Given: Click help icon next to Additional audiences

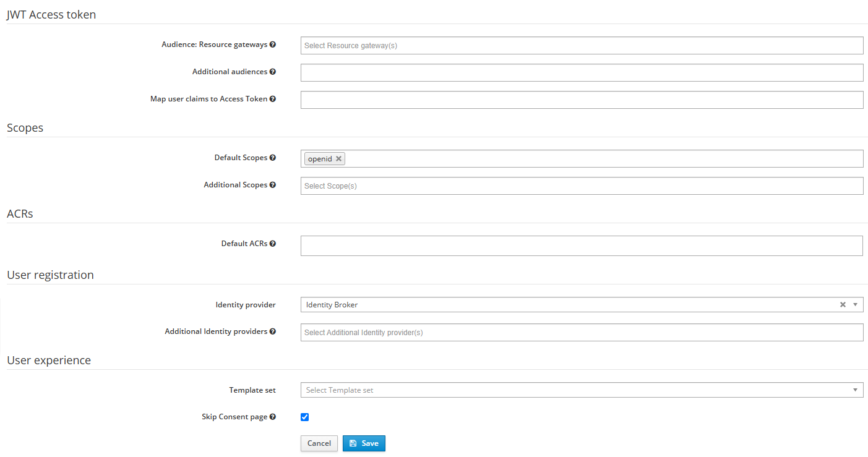Looking at the screenshot, I should [x=273, y=72].
